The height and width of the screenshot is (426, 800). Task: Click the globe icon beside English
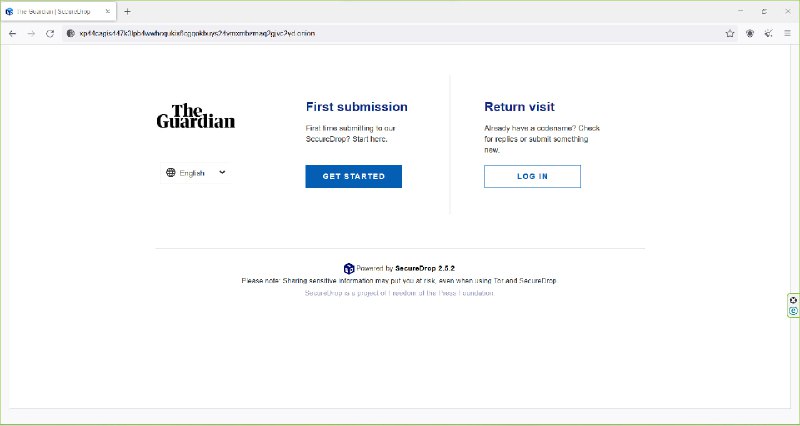[171, 173]
